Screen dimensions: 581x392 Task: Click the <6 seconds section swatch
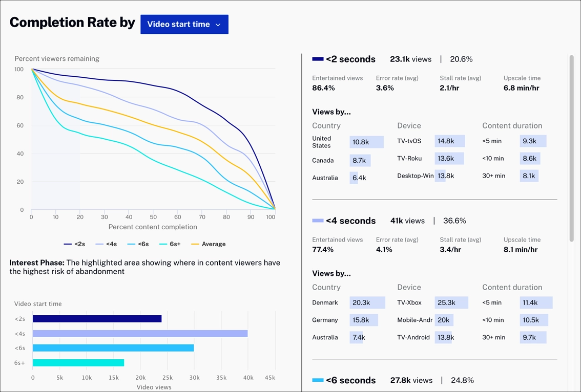point(318,380)
